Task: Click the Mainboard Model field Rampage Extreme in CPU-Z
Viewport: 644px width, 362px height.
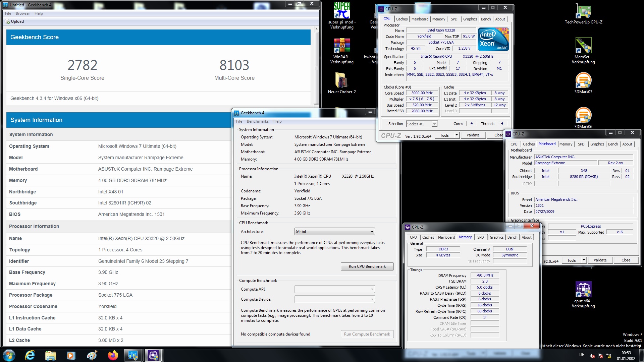Action: [566, 163]
